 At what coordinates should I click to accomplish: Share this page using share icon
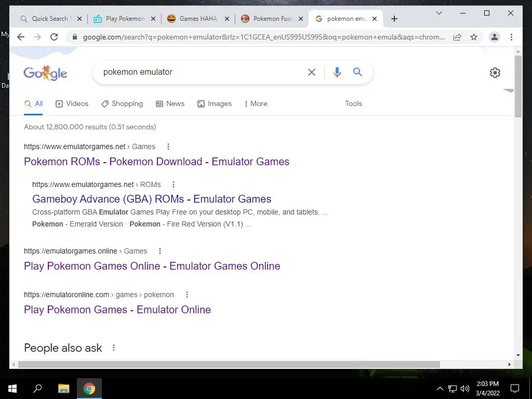pos(457,37)
